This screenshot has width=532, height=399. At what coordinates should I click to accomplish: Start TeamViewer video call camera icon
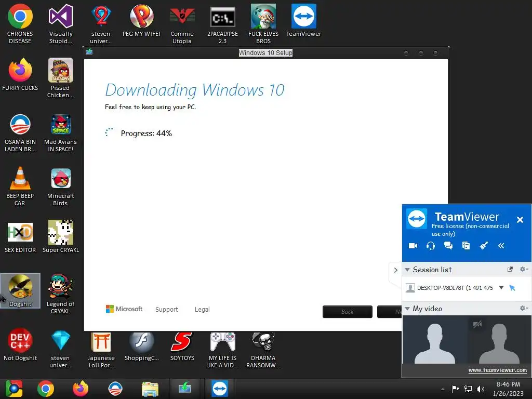pyautogui.click(x=413, y=246)
